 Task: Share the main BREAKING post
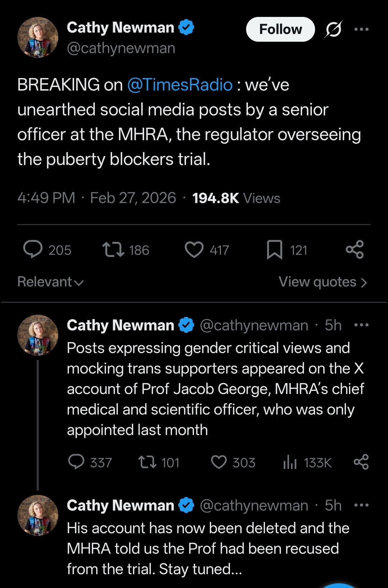(355, 250)
